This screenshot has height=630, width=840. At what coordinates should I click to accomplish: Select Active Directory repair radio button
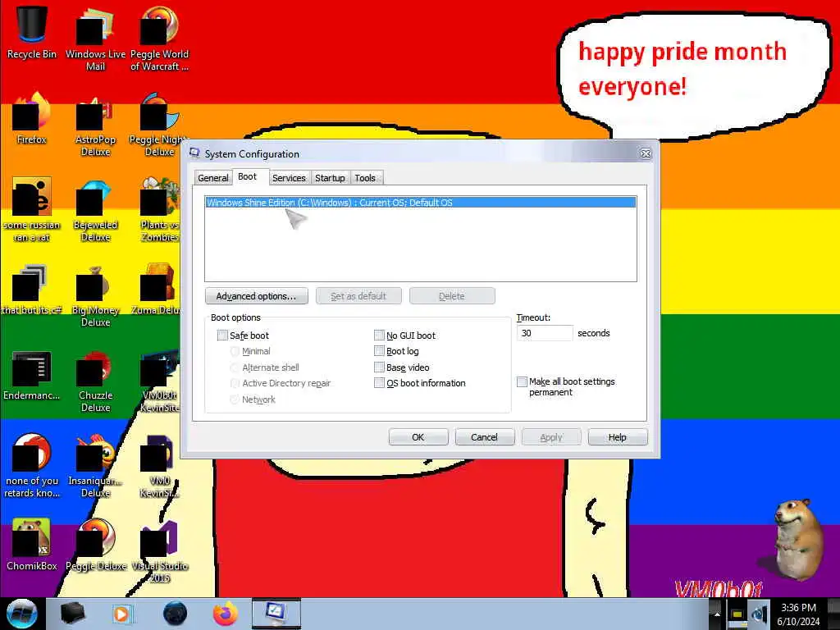pyautogui.click(x=235, y=383)
